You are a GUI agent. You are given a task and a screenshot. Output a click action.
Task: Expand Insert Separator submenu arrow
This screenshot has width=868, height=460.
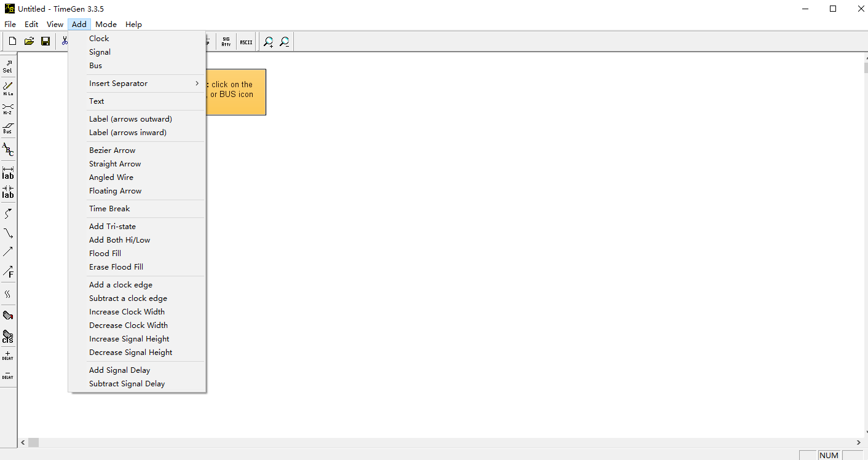coord(197,84)
